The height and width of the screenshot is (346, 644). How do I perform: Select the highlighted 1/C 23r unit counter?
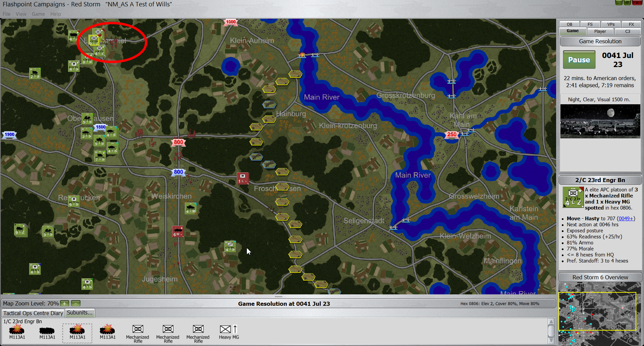tap(94, 41)
